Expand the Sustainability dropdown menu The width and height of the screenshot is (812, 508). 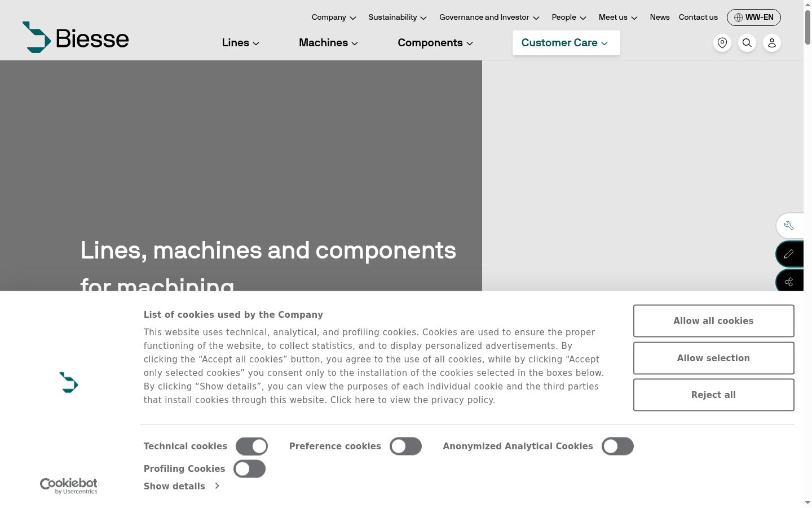pyautogui.click(x=398, y=17)
